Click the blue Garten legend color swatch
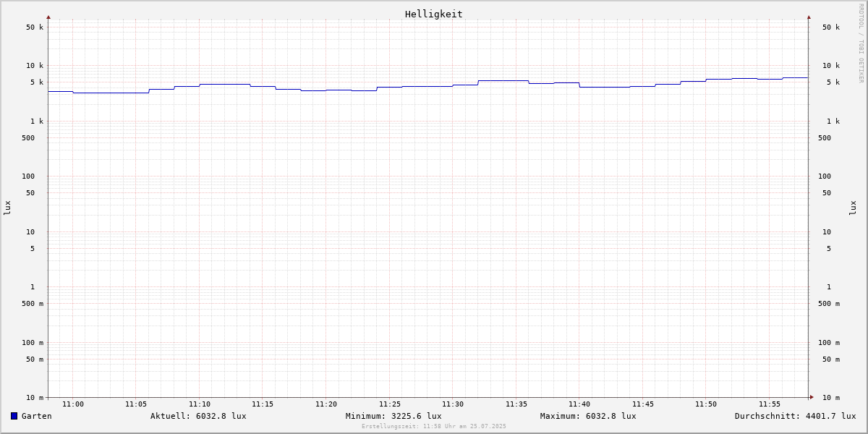Image resolution: width=868 pixels, height=434 pixels. 14,416
